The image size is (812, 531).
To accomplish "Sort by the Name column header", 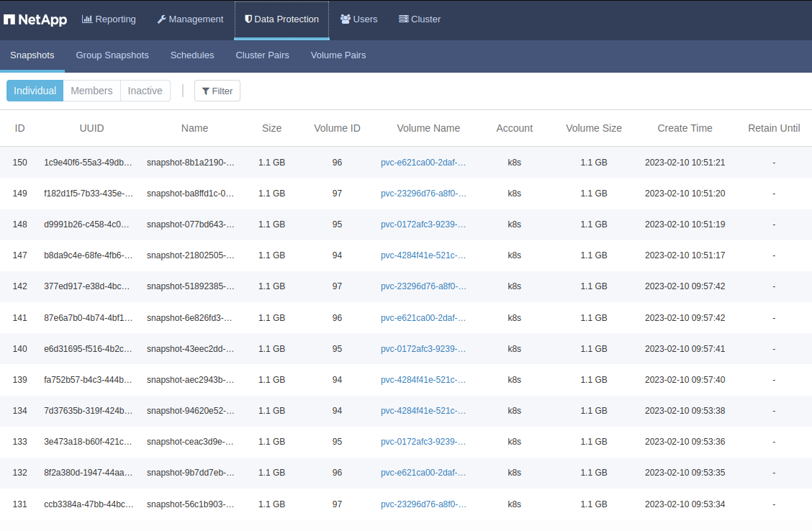I will point(194,128).
